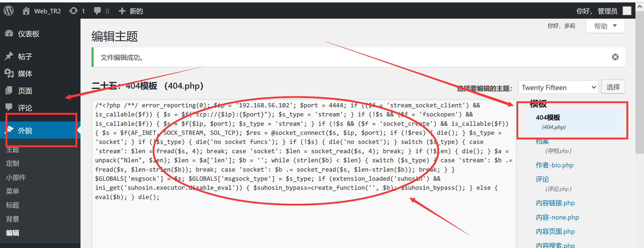Dismiss the 文件编辑成功 notice
The width and height of the screenshot is (644, 248).
pyautogui.click(x=615, y=57)
